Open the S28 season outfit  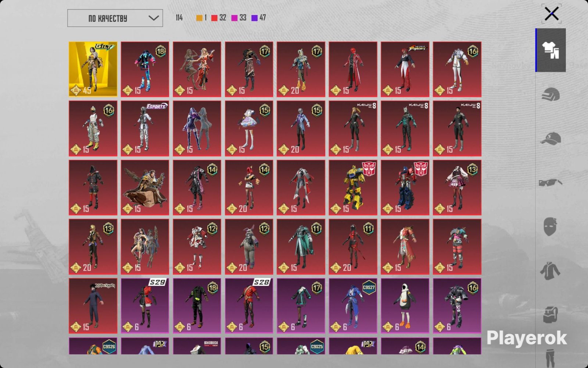pyautogui.click(x=249, y=306)
